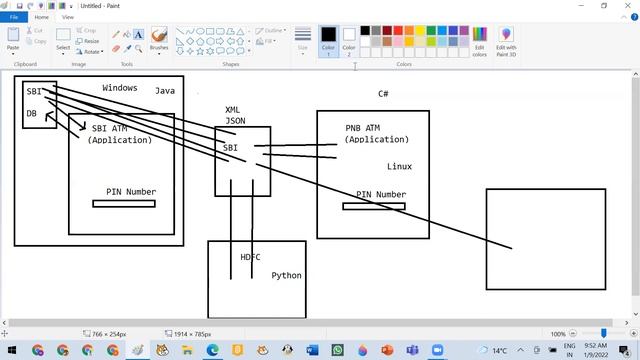640x360 pixels.
Task: Choose the Rounded rectangular callout shape
Action: [x=220, y=51]
